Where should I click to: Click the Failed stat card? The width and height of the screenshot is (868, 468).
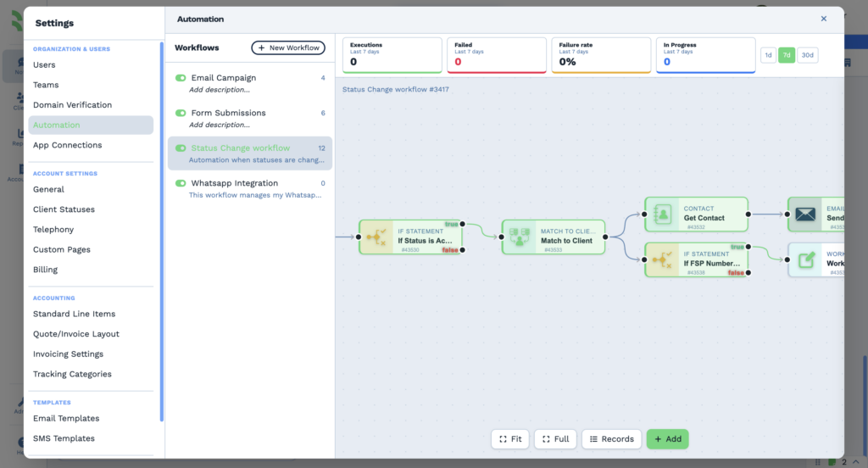pos(497,55)
